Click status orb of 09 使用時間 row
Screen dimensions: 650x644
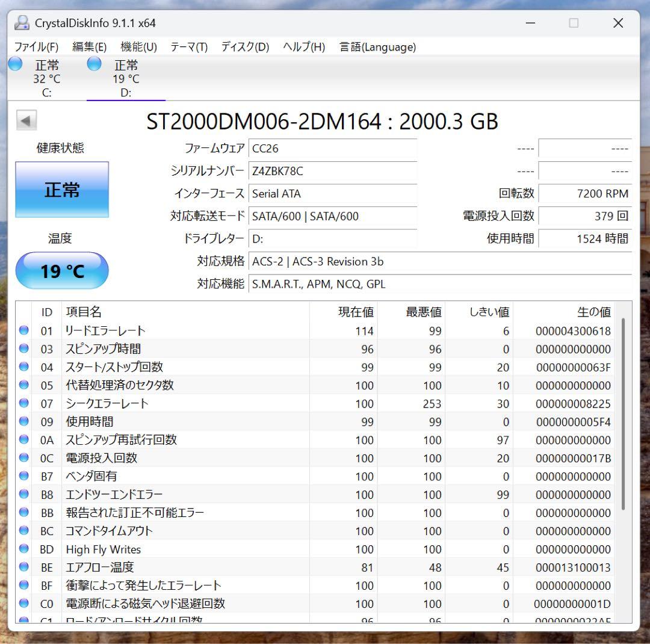(x=24, y=422)
